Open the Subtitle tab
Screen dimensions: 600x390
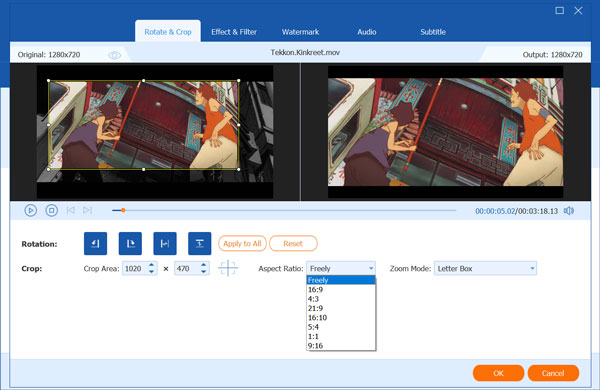(433, 32)
